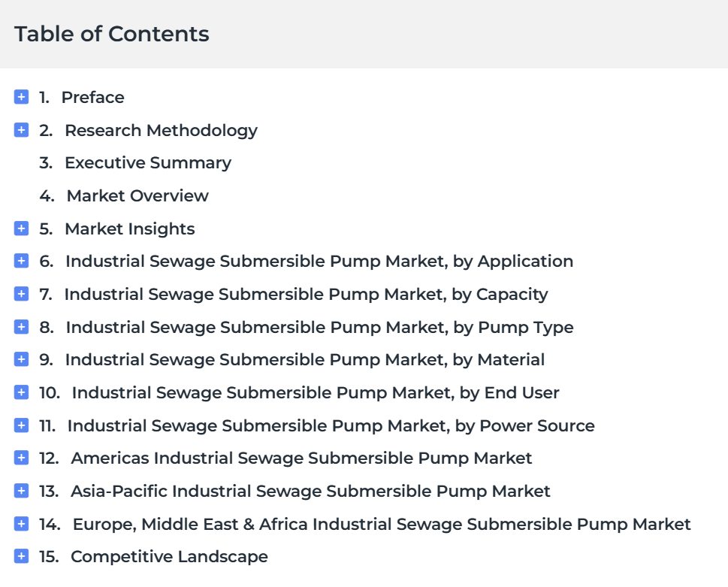Image resolution: width=728 pixels, height=587 pixels.
Task: Click the Table of Contents heading
Action: pyautogui.click(x=112, y=34)
